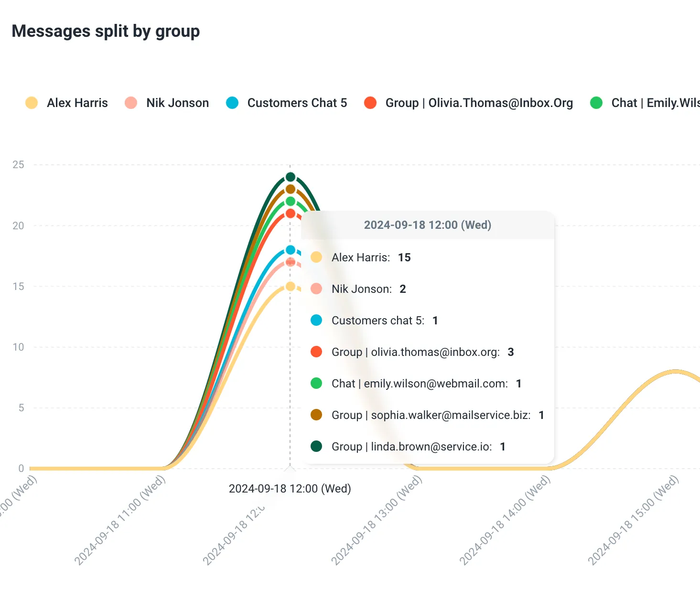Click the x-axis label 2024-09-18 14:00 (Wed)
The image size is (700, 600).
coord(505,521)
